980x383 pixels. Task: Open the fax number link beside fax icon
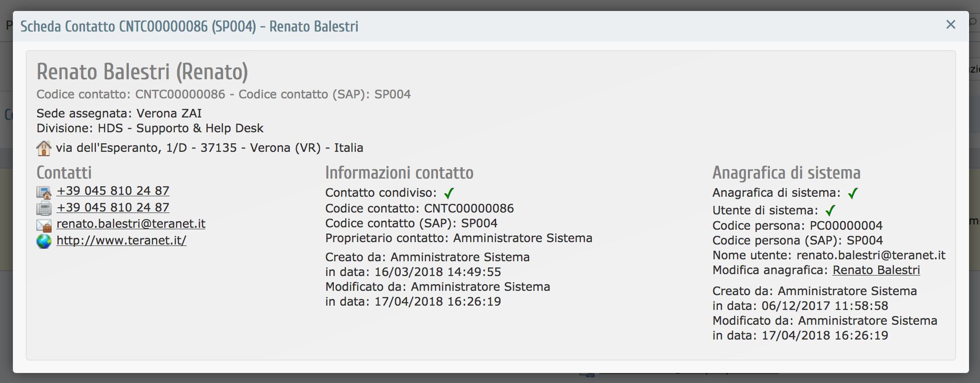113,207
